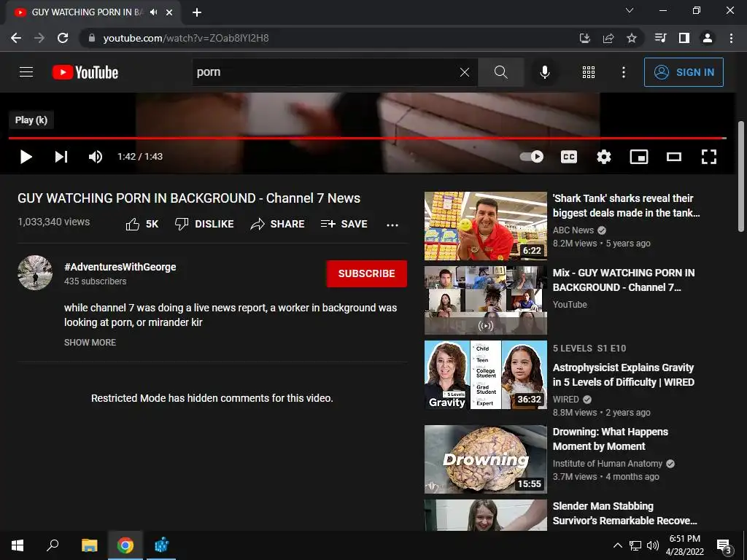The width and height of the screenshot is (747, 560).
Task: Toggle Chrome side panel
Action: (x=684, y=38)
